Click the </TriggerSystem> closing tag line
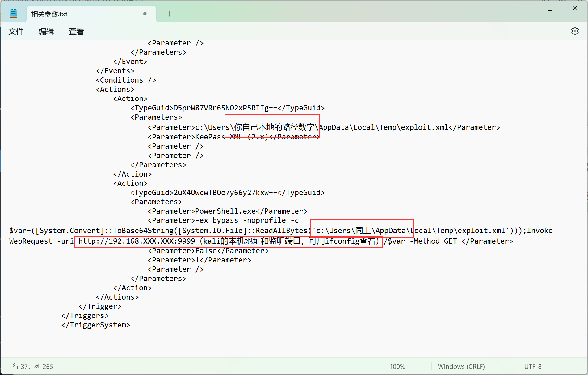This screenshot has width=588, height=375. tap(96, 325)
